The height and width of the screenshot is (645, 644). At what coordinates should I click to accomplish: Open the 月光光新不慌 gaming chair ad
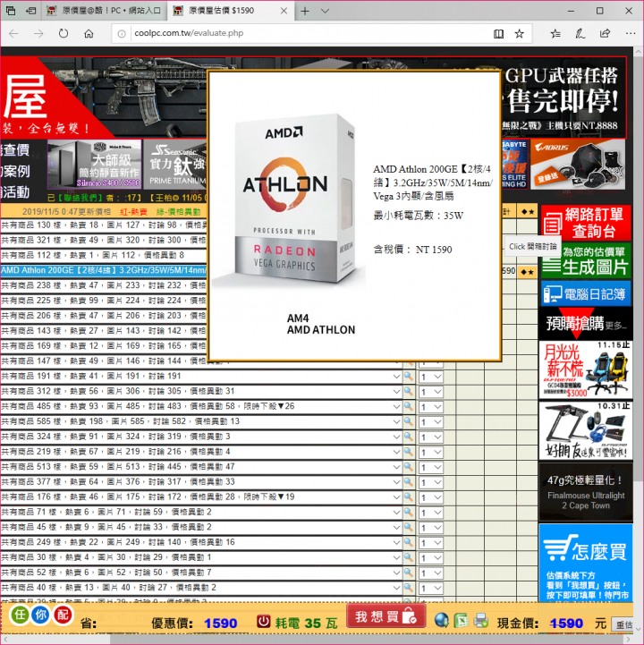[586, 369]
